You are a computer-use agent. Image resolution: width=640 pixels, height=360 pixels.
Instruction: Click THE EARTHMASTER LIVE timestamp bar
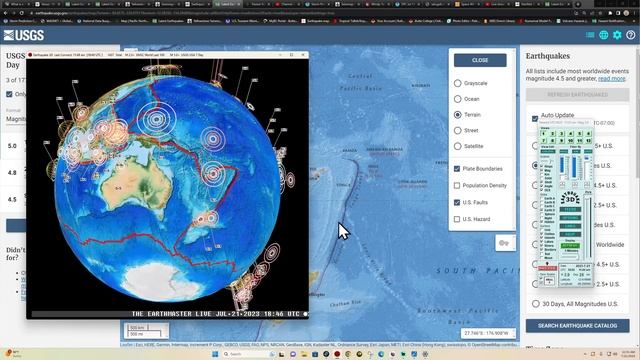(170, 314)
